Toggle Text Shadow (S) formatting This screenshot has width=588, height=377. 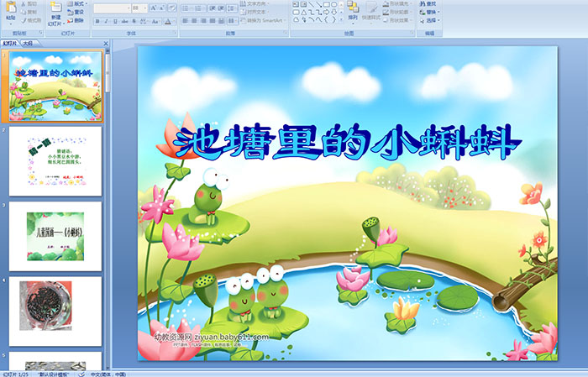134,21
